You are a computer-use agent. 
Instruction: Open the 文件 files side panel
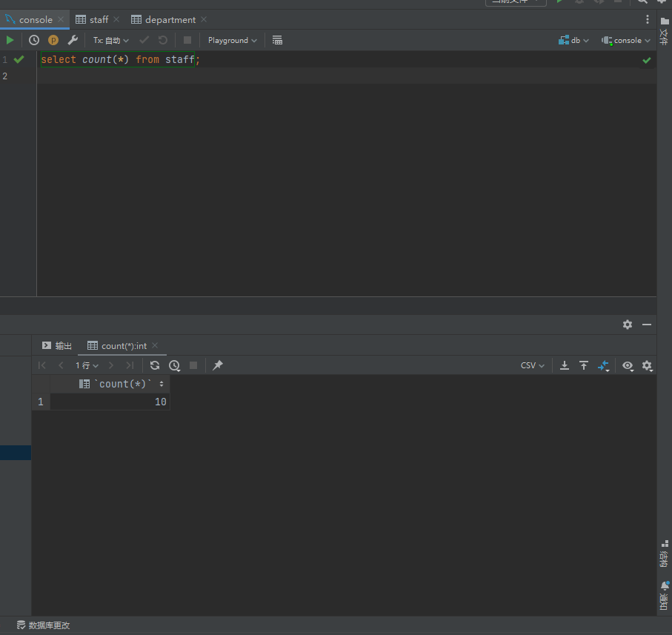[665, 32]
